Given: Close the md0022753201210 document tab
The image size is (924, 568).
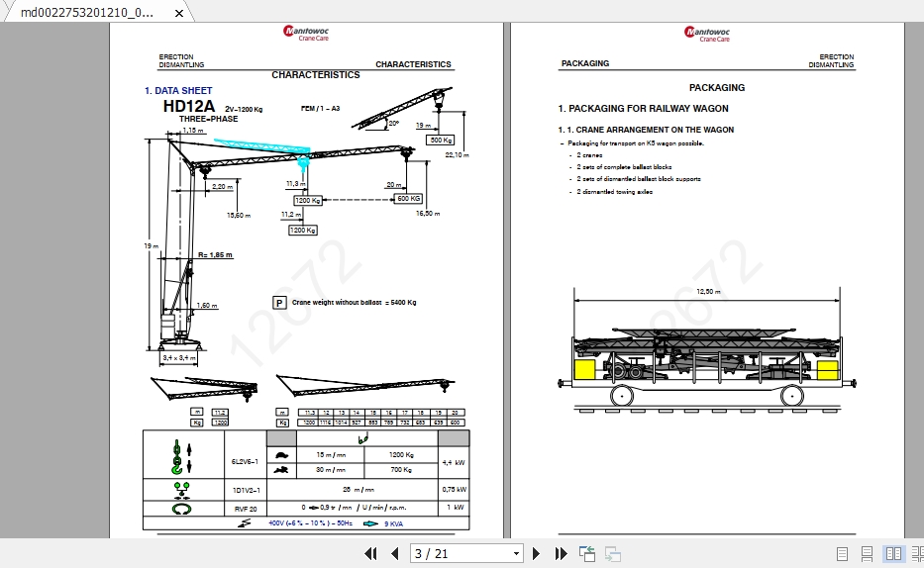Looking at the screenshot, I should coord(179,13).
